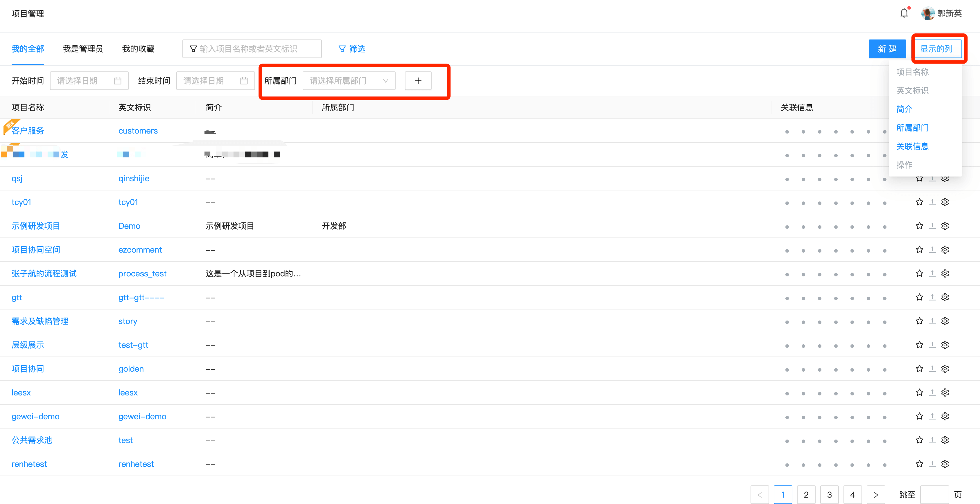Switch to 我的全部 tab
The image size is (980, 504).
[x=28, y=49]
